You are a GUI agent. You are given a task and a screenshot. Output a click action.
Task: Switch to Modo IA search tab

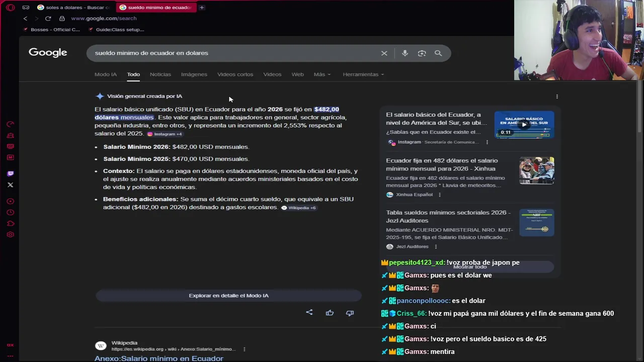[106, 74]
